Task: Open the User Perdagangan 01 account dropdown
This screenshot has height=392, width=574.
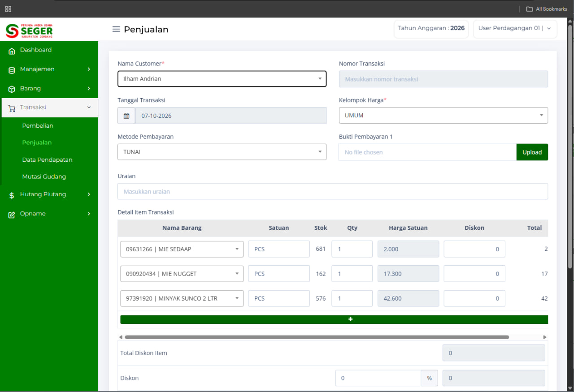Action: tap(515, 28)
